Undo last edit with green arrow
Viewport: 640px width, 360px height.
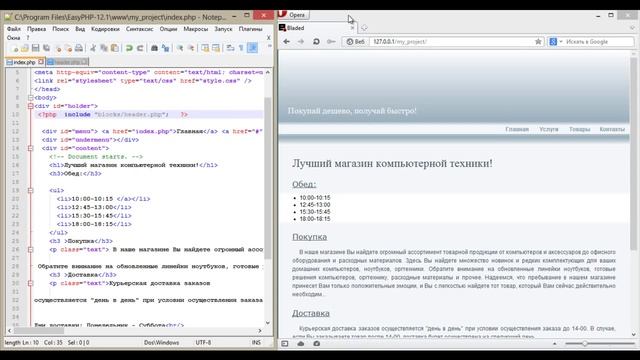coord(129,48)
